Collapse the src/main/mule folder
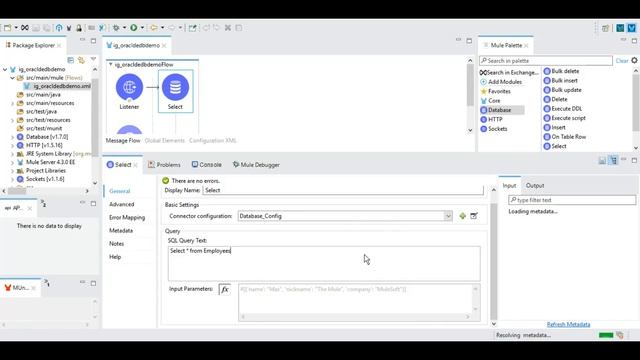The height and width of the screenshot is (360, 640). (x=12, y=78)
